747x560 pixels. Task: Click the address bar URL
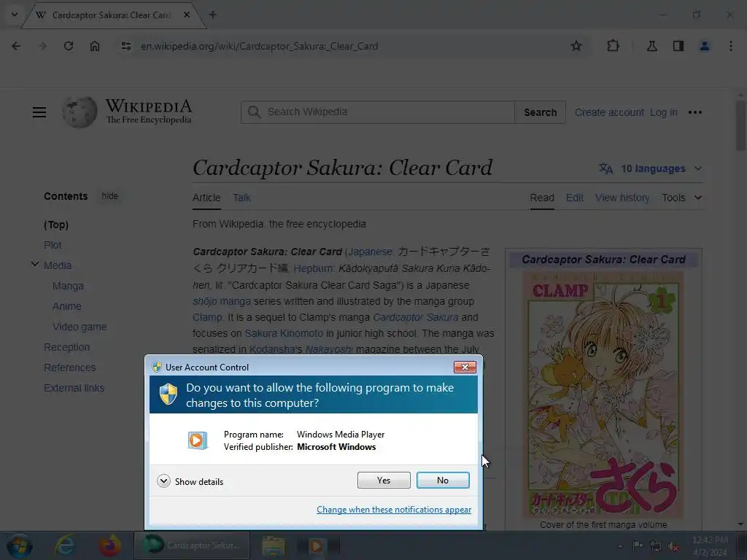coord(259,46)
